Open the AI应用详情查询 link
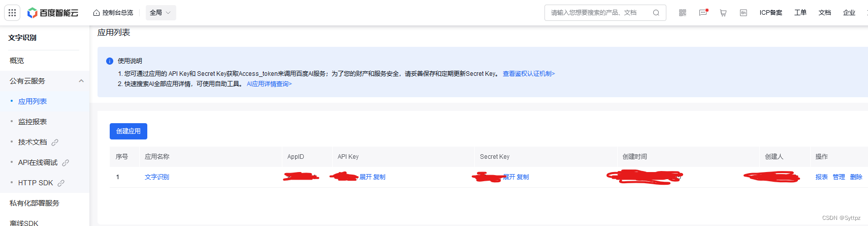The width and height of the screenshot is (868, 226). pos(269,84)
